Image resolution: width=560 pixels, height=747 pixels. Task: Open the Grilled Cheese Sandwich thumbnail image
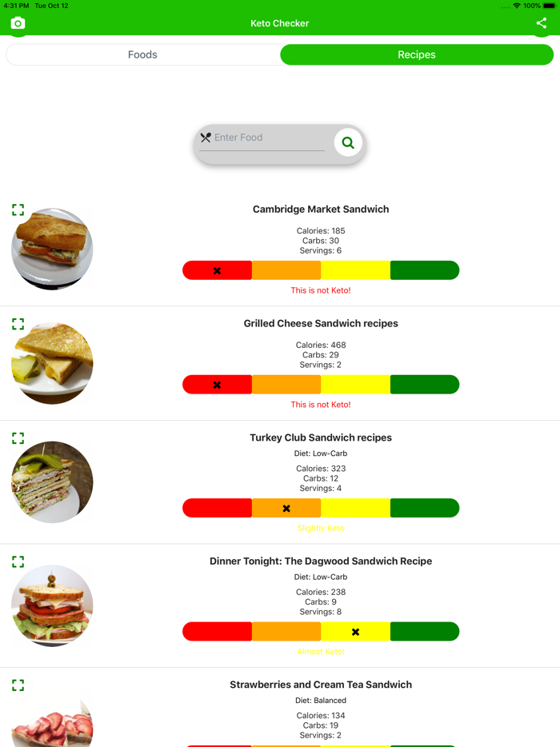pos(52,363)
